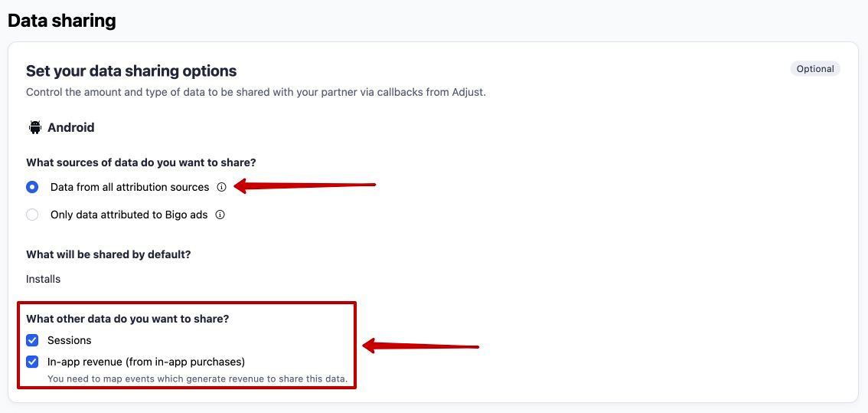Click What sources of data question heading
The height and width of the screenshot is (413, 868).
[x=141, y=162]
